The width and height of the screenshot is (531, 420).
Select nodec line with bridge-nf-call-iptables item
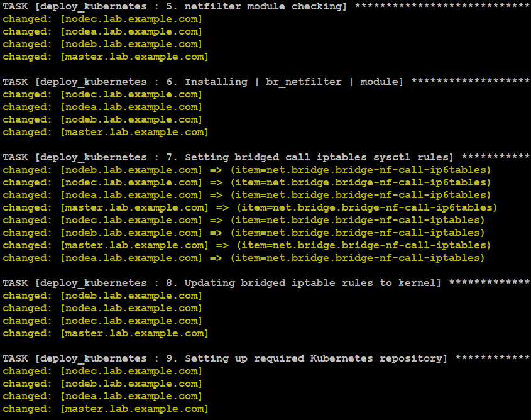coord(244,220)
